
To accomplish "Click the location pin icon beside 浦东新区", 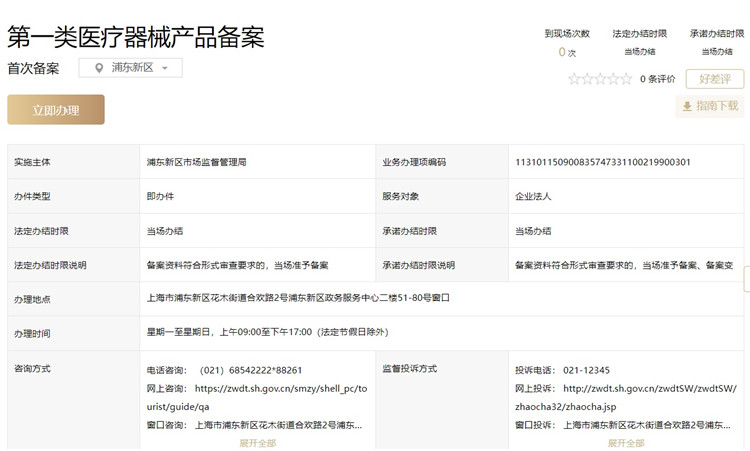I will click(99, 68).
